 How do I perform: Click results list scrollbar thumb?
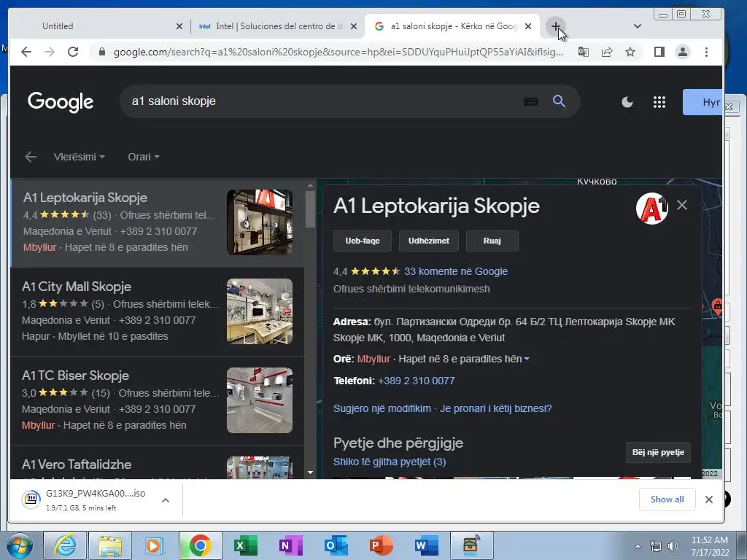[x=310, y=209]
